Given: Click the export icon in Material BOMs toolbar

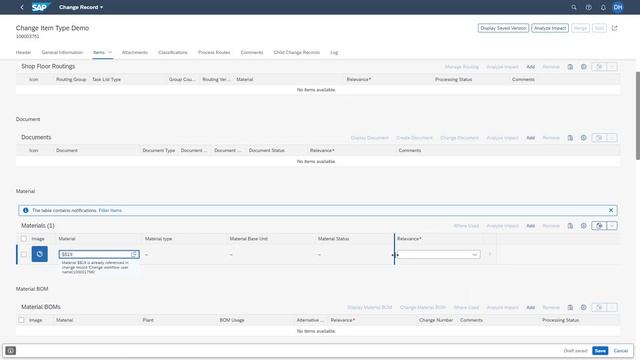Looking at the screenshot, I should 599,307.
